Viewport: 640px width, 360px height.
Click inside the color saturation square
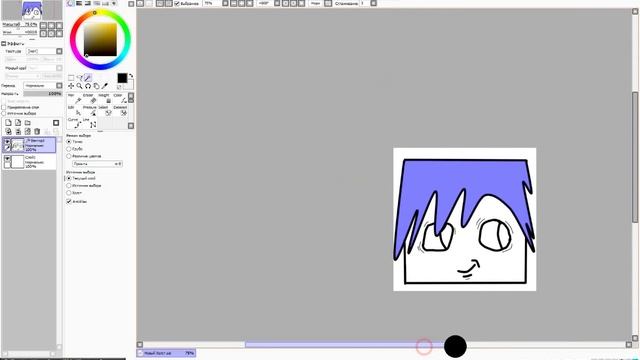point(100,39)
